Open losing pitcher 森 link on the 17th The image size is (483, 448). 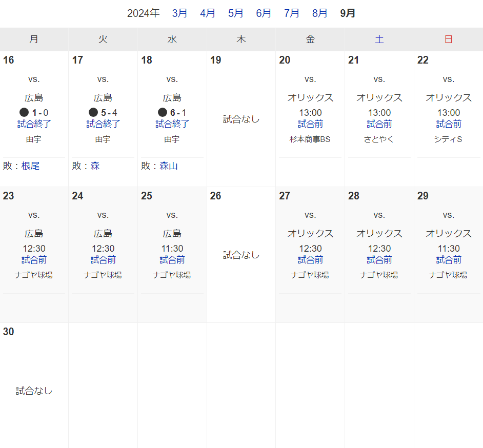95,166
